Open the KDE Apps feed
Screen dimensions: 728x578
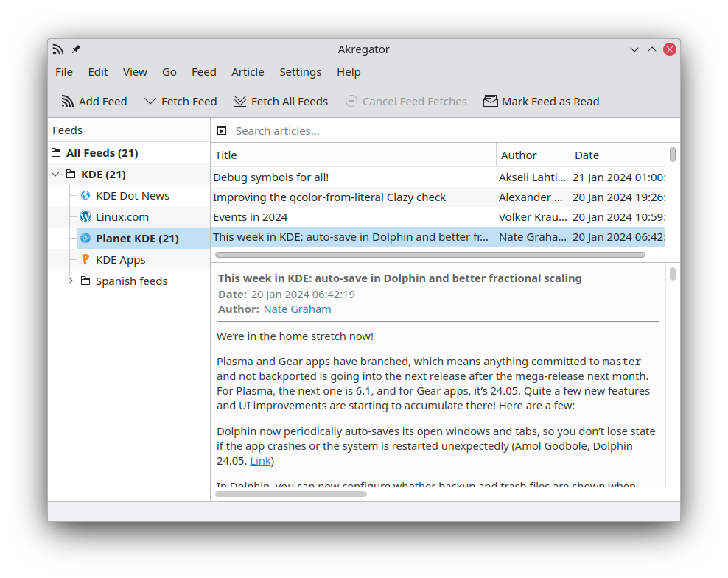(120, 260)
